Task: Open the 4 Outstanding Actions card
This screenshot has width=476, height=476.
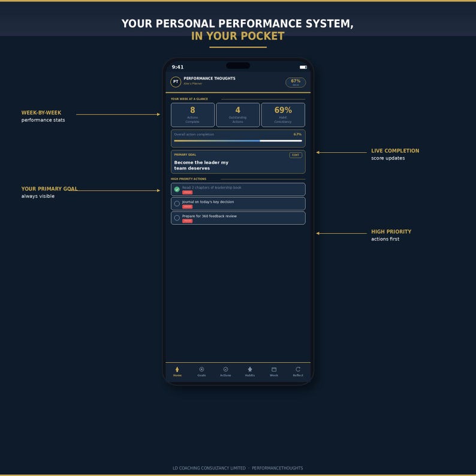Action: tap(238, 115)
